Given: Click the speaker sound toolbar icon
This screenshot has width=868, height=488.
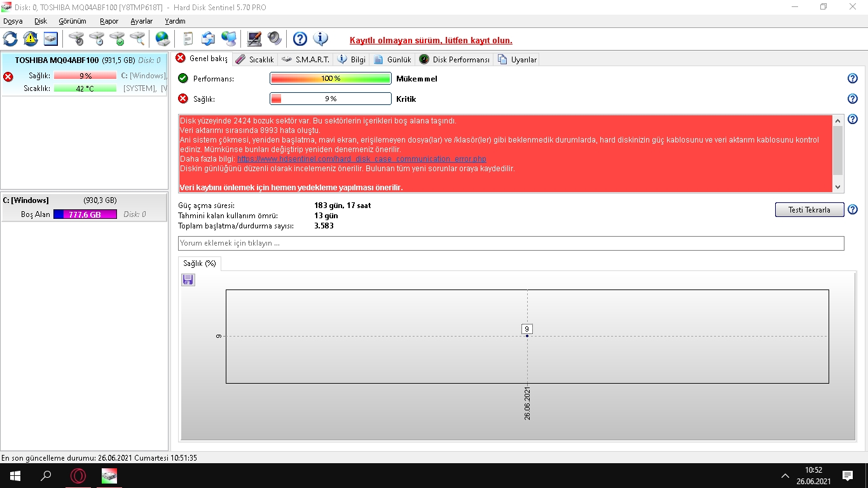Looking at the screenshot, I should coord(275,39).
